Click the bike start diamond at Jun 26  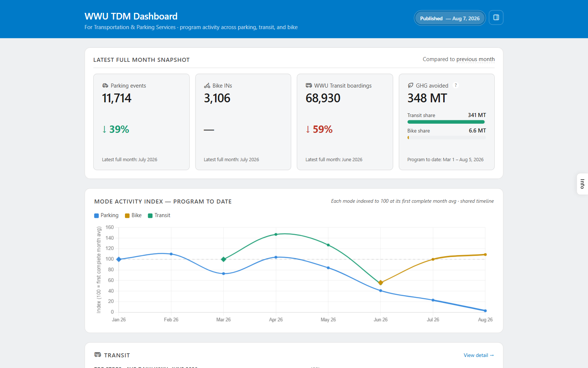coord(381,283)
